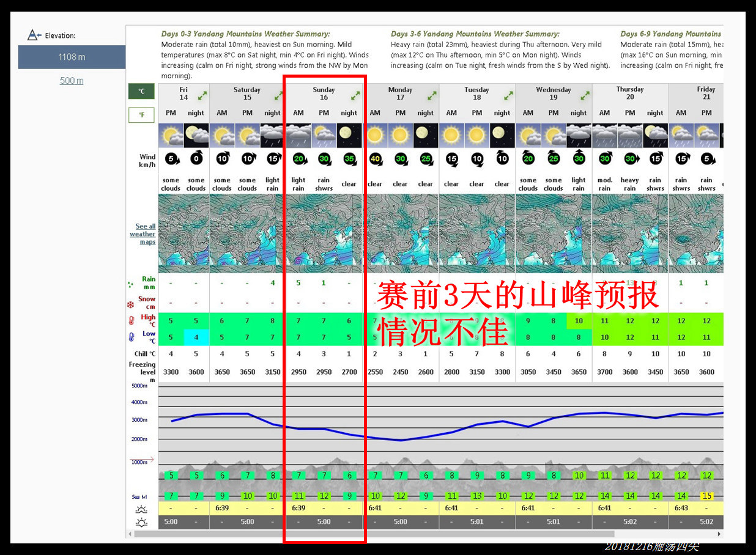Click the Sunday night wind speed 35 icon
756x555 pixels.
(x=349, y=159)
